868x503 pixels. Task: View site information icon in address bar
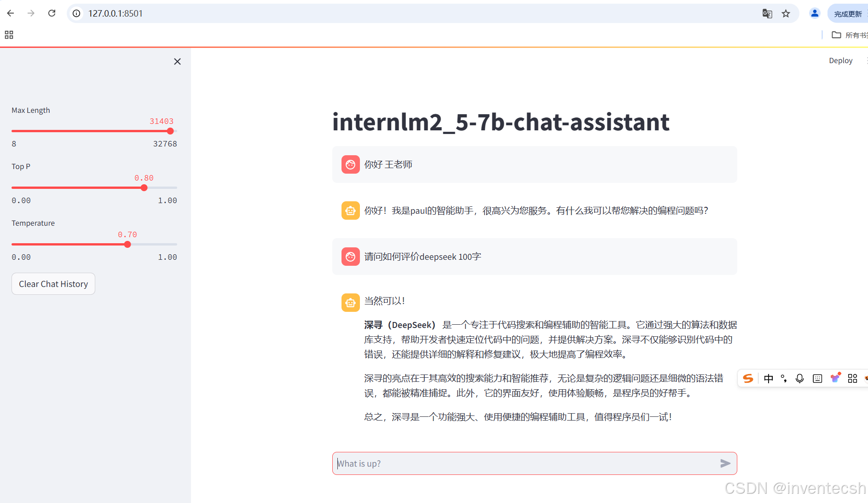(76, 13)
